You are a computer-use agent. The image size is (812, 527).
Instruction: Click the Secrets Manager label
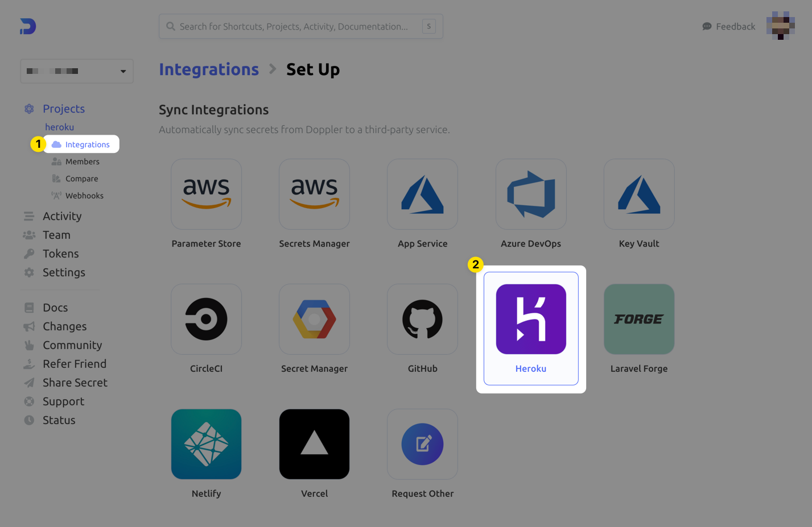(314, 243)
